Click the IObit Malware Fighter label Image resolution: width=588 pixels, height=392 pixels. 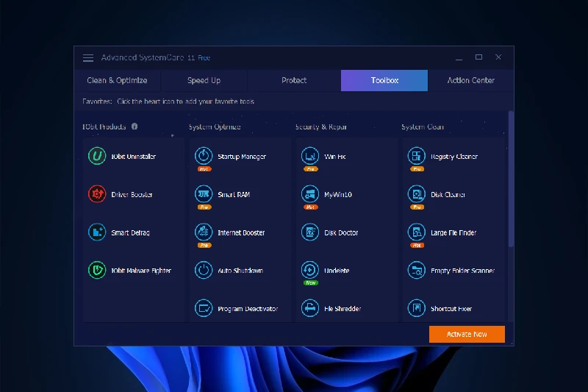click(x=141, y=271)
